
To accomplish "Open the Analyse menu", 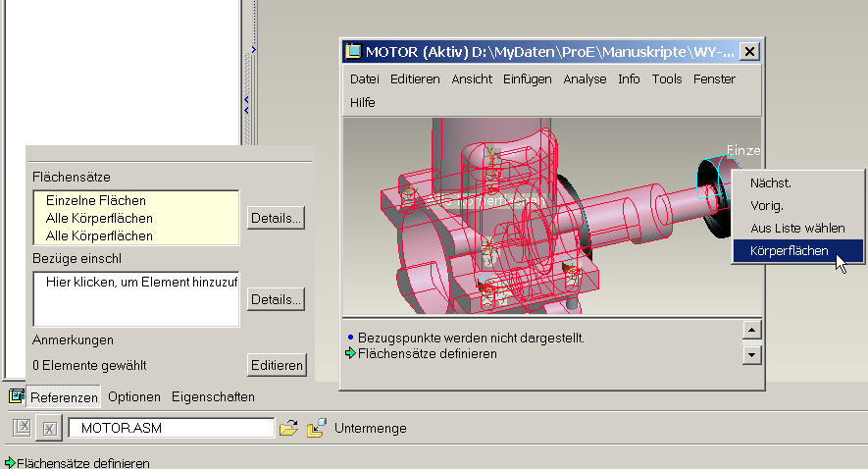I will (x=585, y=79).
